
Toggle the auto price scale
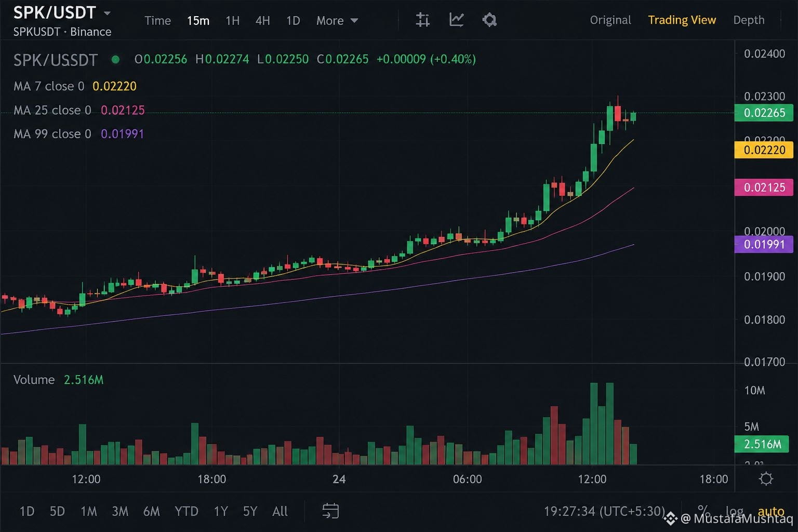(771, 511)
